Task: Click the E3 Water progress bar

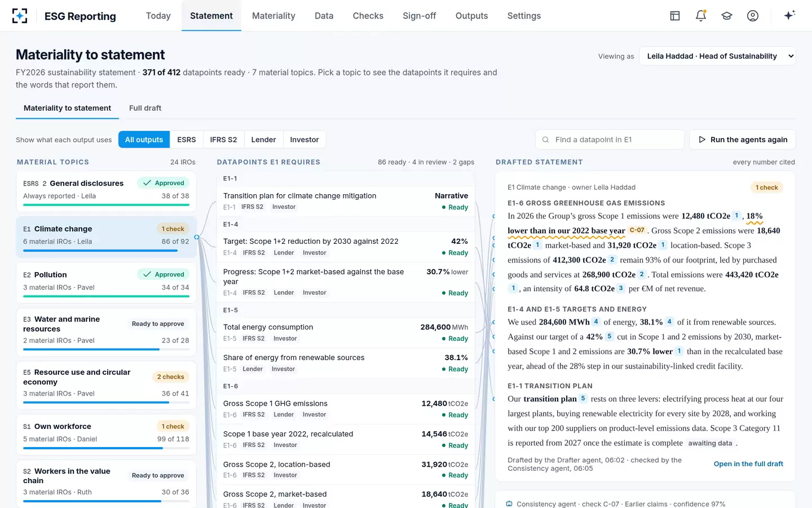Action: coord(106,349)
